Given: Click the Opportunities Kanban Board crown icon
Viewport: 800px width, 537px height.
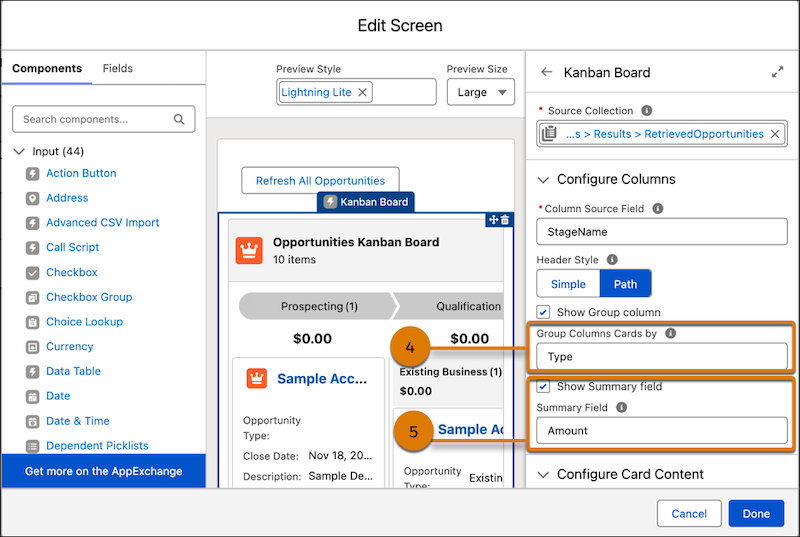Looking at the screenshot, I should (249, 250).
